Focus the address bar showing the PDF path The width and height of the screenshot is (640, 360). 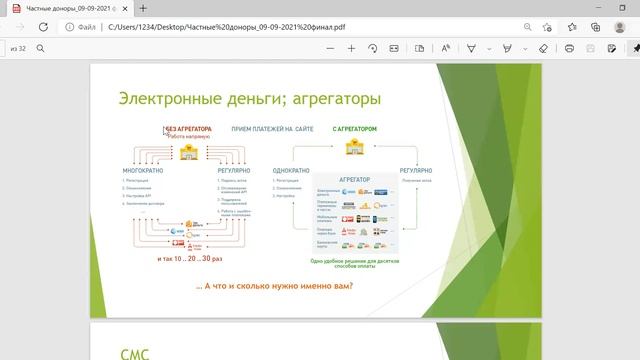point(227,27)
